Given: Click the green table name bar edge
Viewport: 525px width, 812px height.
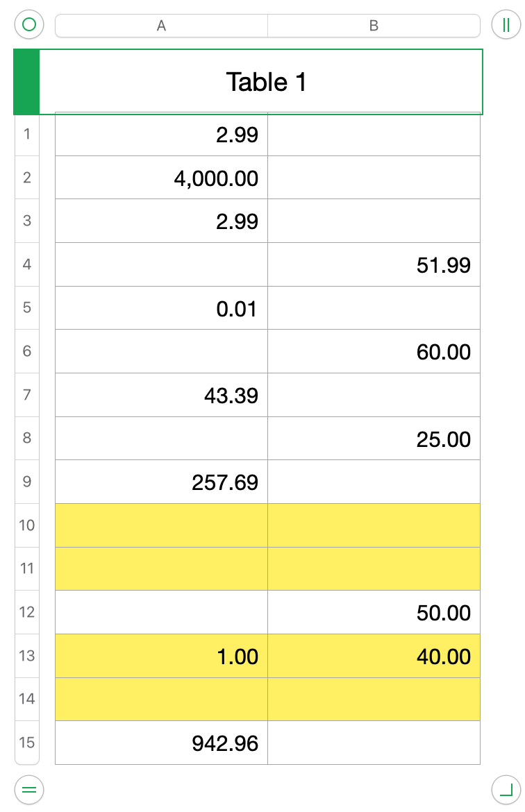Looking at the screenshot, I should coord(26,82).
